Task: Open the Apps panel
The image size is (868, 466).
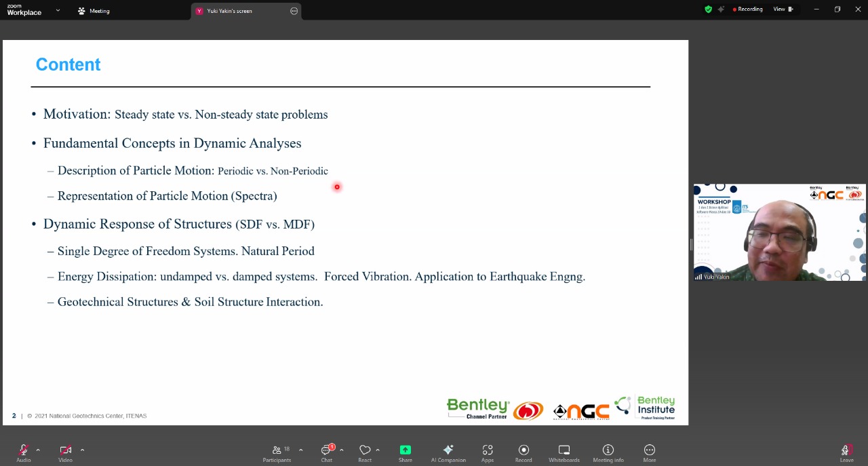Action: coord(488,452)
